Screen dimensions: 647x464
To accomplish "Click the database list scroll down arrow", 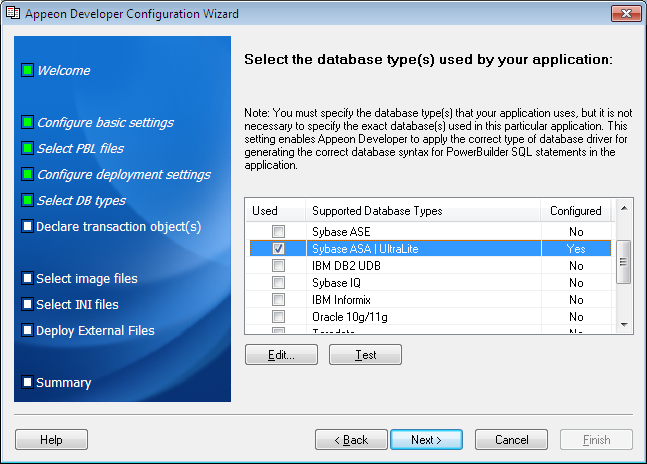I will [x=624, y=325].
